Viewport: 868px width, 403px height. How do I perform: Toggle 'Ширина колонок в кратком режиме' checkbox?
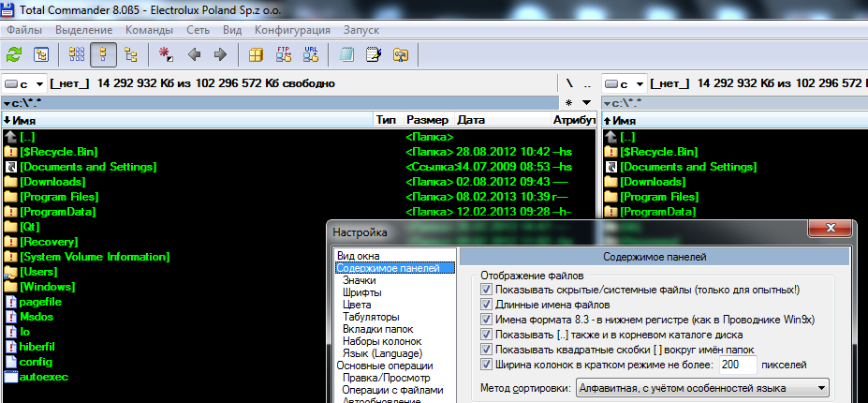pos(487,365)
